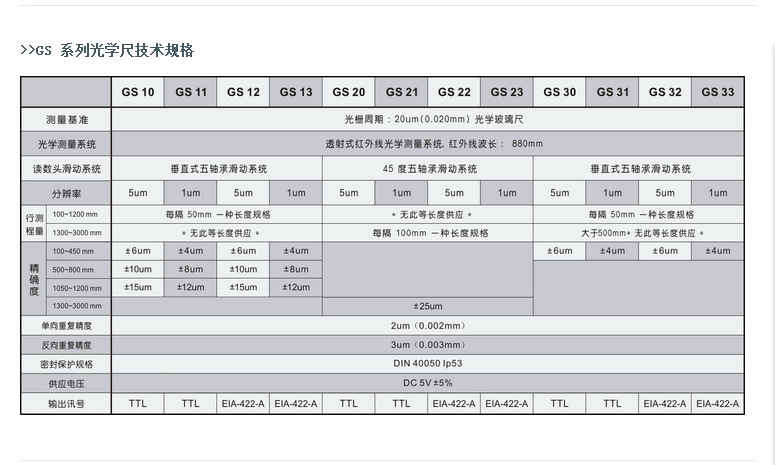775x465 pixels.
Task: Click the 'TTL' output cell under GS 10
Action: click(x=138, y=404)
